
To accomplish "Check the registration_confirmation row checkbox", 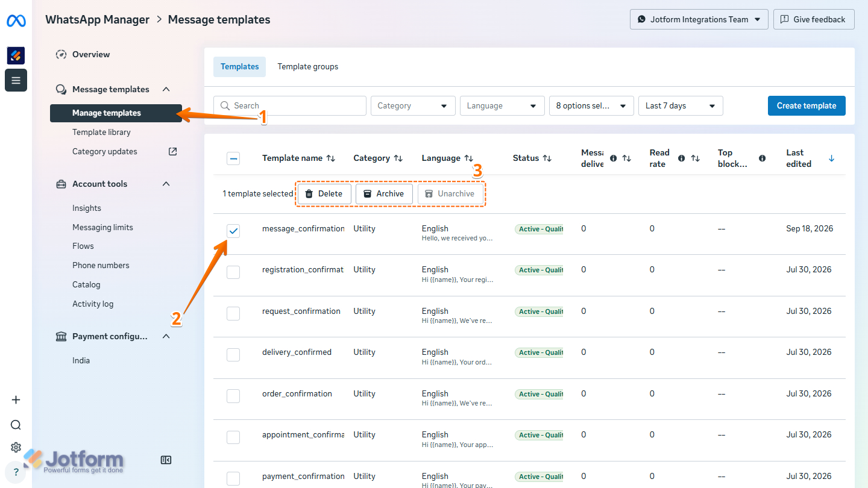I will [x=233, y=272].
